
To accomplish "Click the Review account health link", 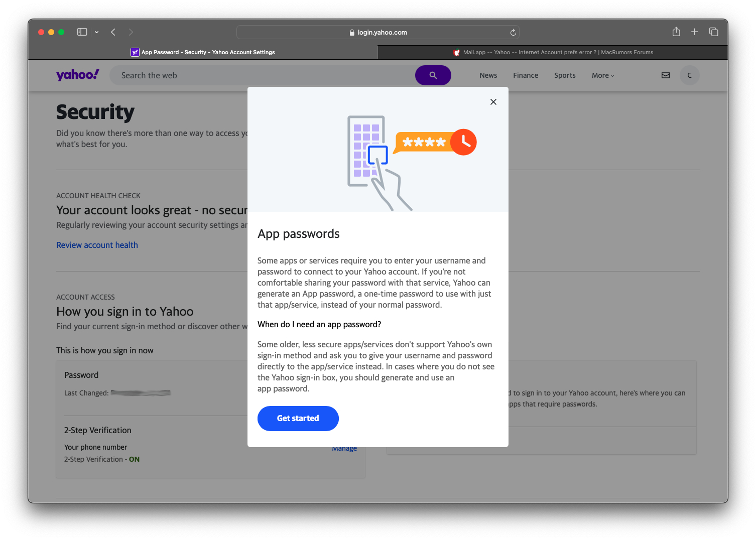I will point(97,245).
